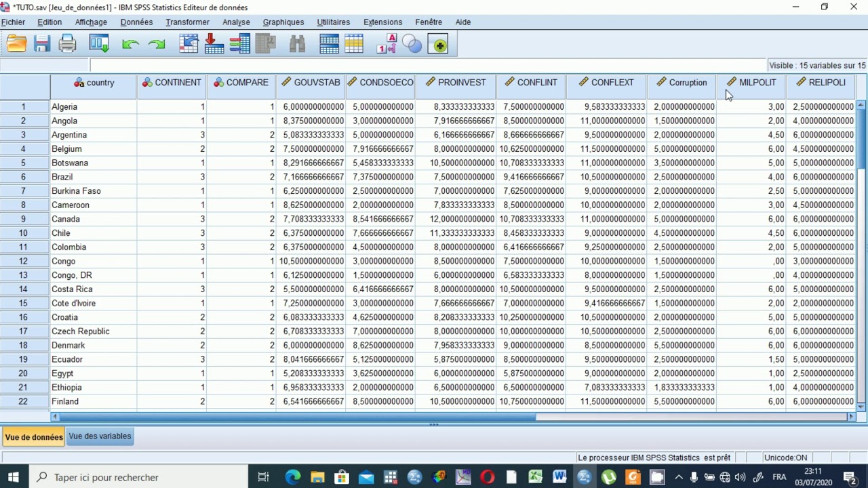Open the Fenêtre menu
Screen dimensions: 868x488
429,22
